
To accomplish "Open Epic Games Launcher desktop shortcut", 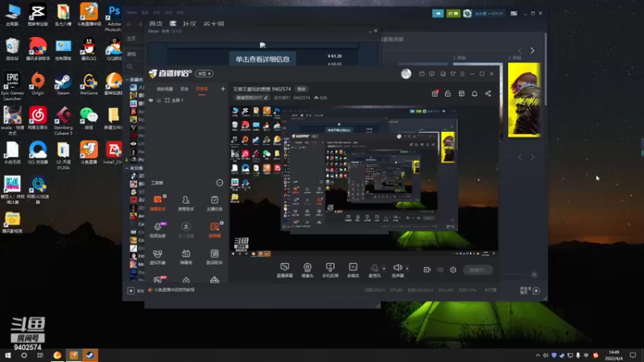I will [x=12, y=87].
